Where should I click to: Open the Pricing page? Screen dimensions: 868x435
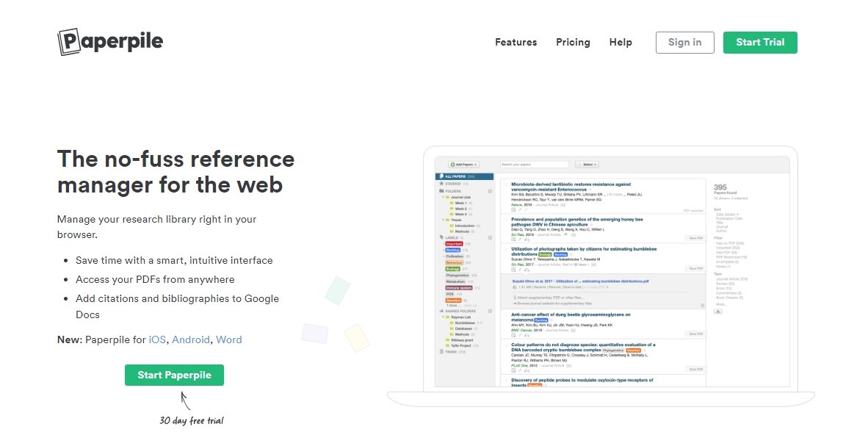pyautogui.click(x=573, y=42)
